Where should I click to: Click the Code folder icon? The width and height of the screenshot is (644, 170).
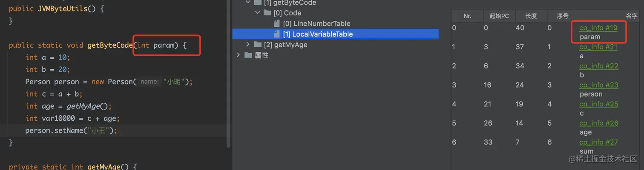coord(267,13)
